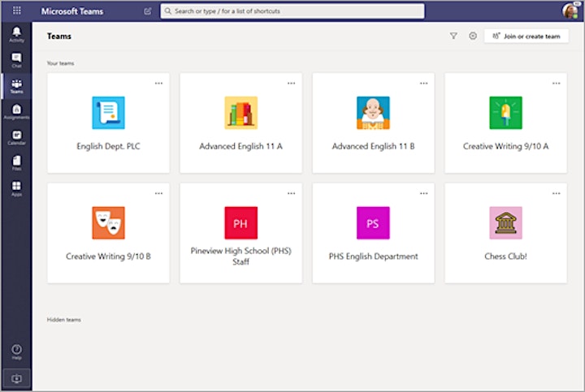The width and height of the screenshot is (585, 392).
Task: Open more options for Creative Writing 9/10 B
Action: click(158, 193)
